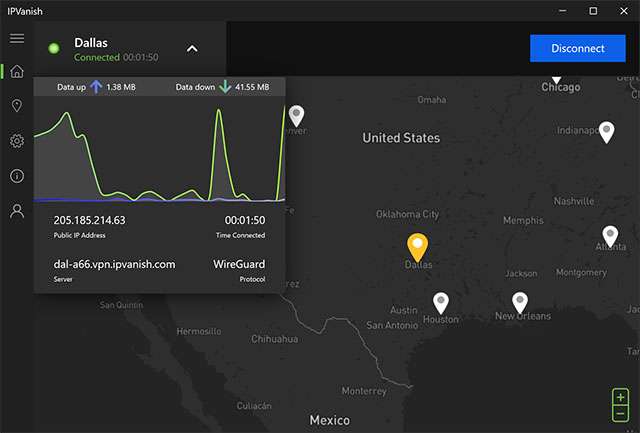Click the Disconnect button
Screen dimensions: 640x433
pyautogui.click(x=578, y=48)
